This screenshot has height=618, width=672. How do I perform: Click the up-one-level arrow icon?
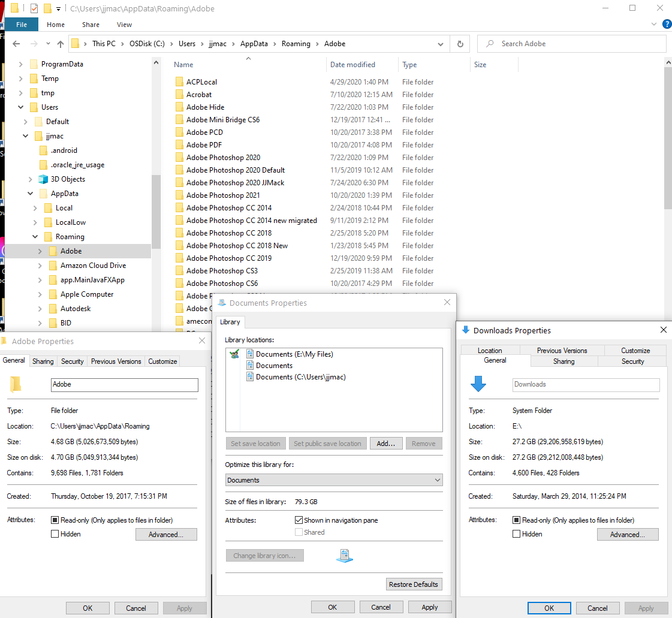[61, 43]
